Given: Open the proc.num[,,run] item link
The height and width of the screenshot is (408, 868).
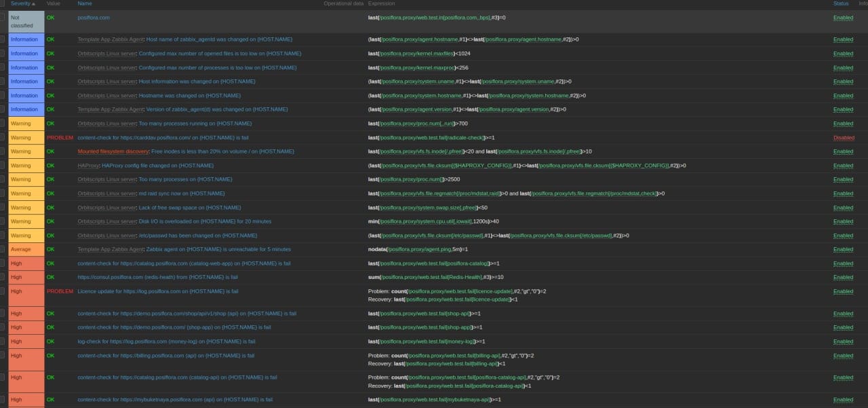Looking at the screenshot, I should click(418, 124).
